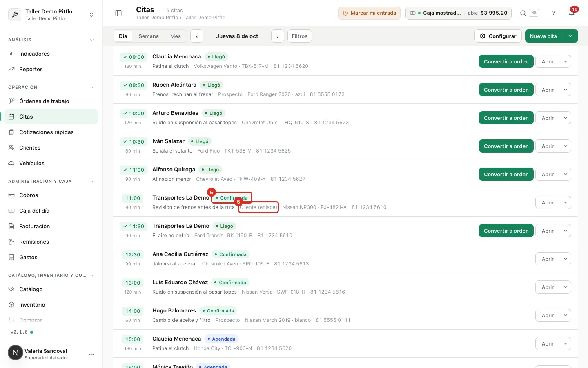
Task: Click the Marcar mi entrada button
Action: tap(369, 13)
